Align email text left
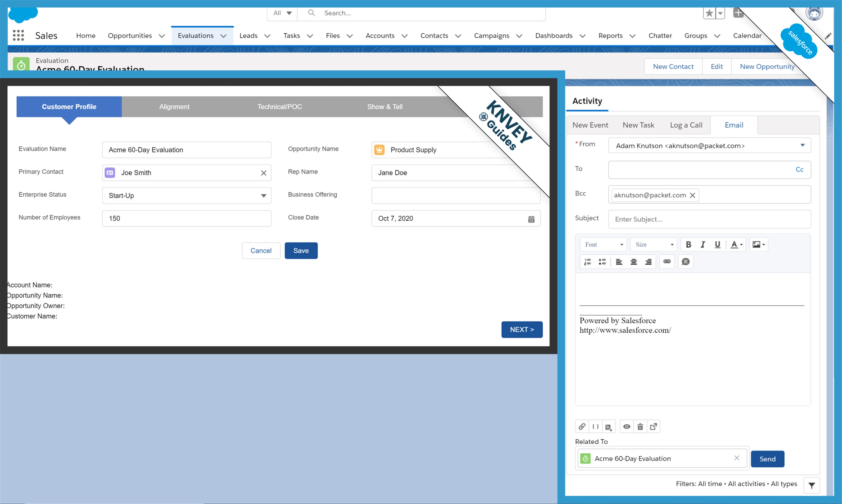This screenshot has width=842, height=504. tap(619, 262)
